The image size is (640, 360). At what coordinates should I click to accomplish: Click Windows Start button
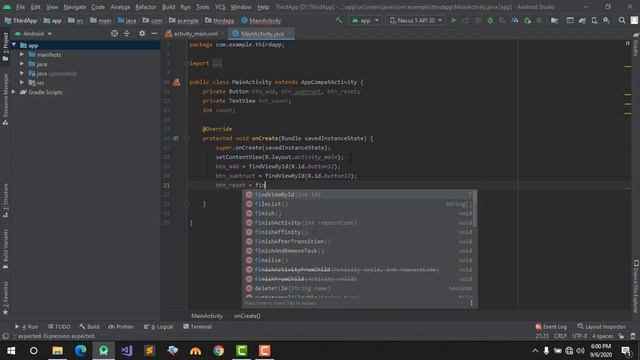11,351
